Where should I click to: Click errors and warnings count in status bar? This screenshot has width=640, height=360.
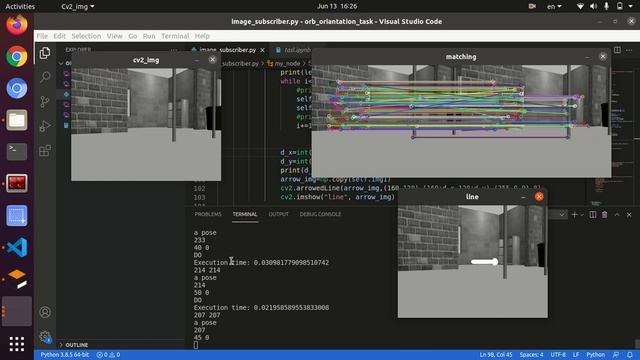(x=108, y=355)
